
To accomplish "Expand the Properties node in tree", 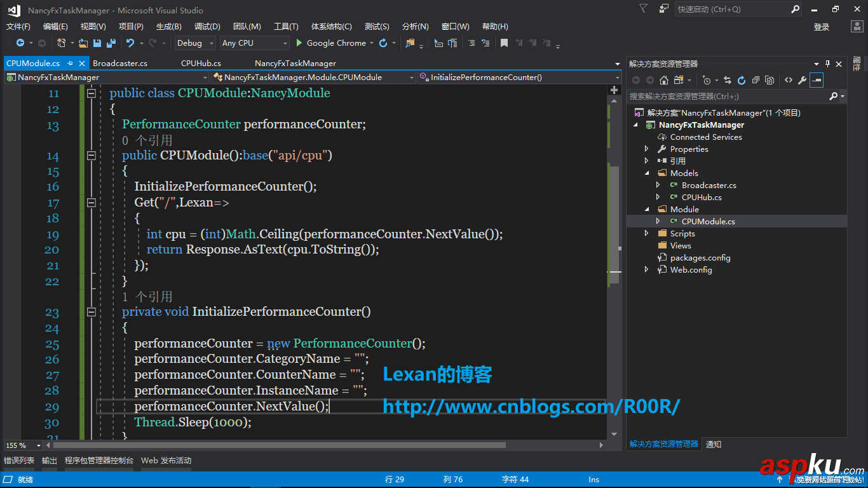I will point(647,149).
